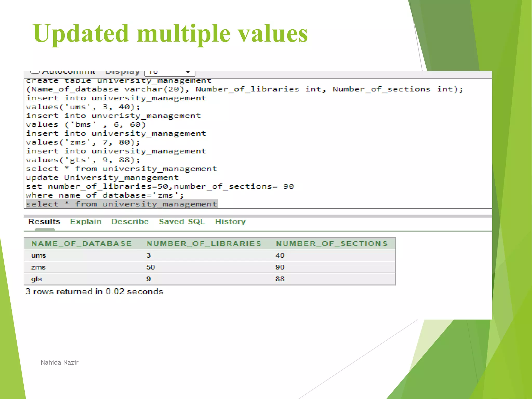Click the where name_of_database='zms' line
The image size is (532, 399).
pyautogui.click(x=105, y=195)
